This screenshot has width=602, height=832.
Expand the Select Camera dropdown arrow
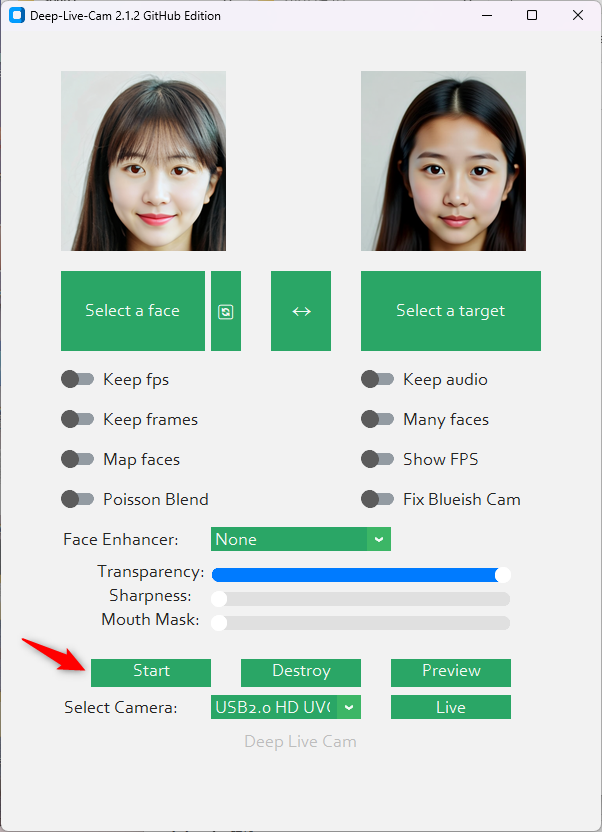tap(348, 707)
